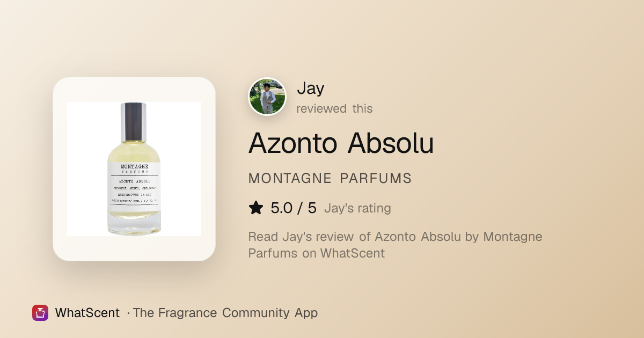Click the cream rounded card border around the bottle

(134, 169)
